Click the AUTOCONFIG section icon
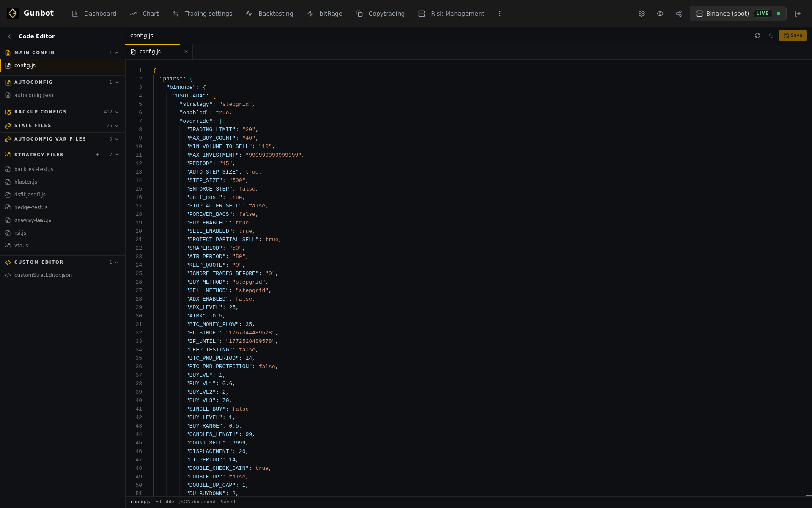 click(x=8, y=83)
